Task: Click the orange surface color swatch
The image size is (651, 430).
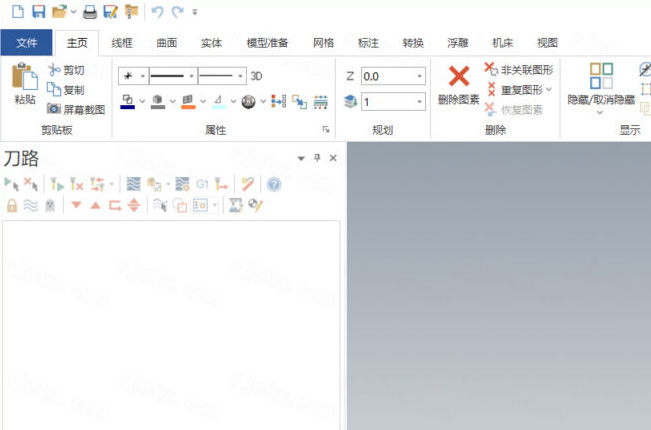Action: click(x=188, y=102)
